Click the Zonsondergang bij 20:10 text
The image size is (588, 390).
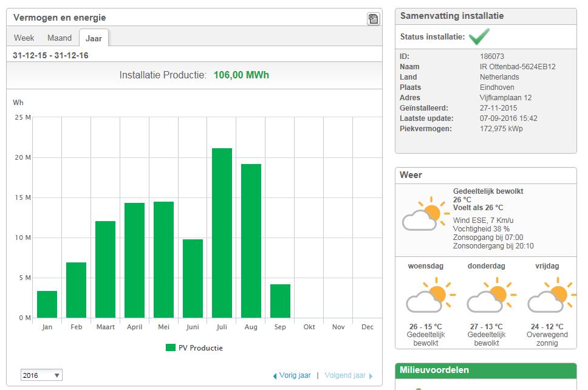pos(493,246)
